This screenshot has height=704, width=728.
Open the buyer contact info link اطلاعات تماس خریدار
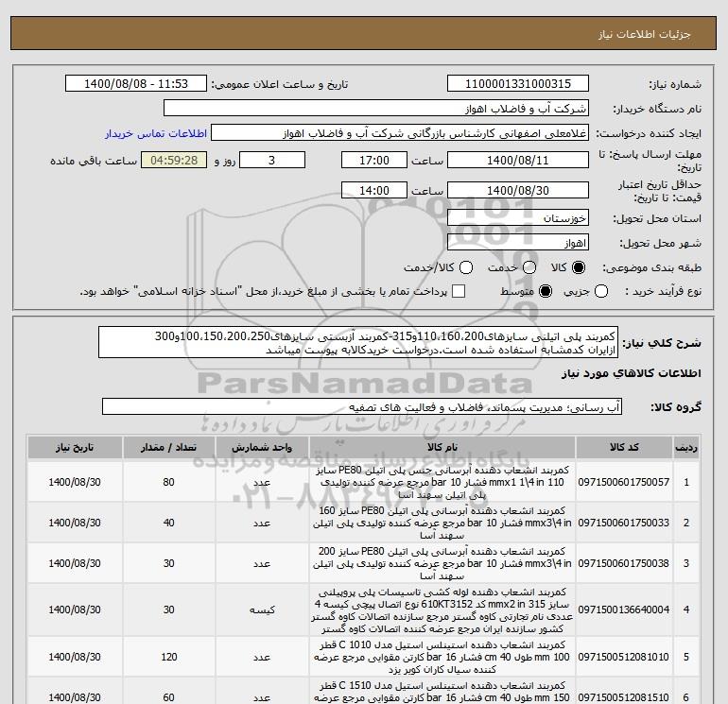[156, 133]
